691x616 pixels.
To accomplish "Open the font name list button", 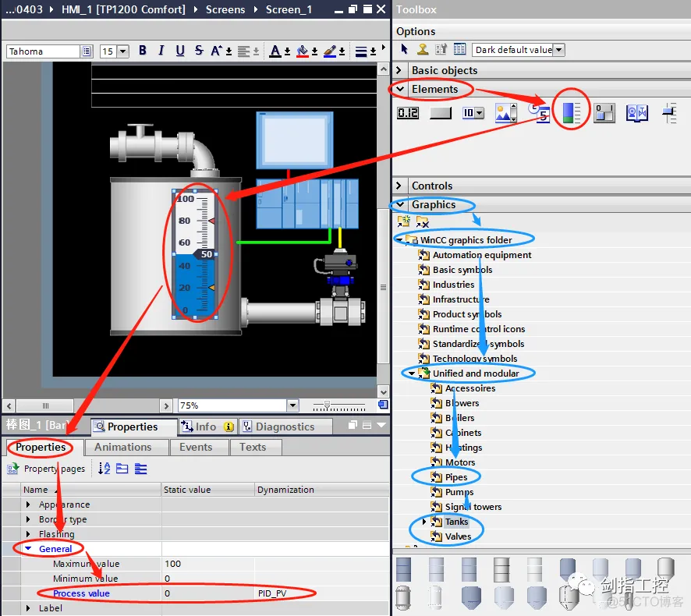I will (87, 51).
